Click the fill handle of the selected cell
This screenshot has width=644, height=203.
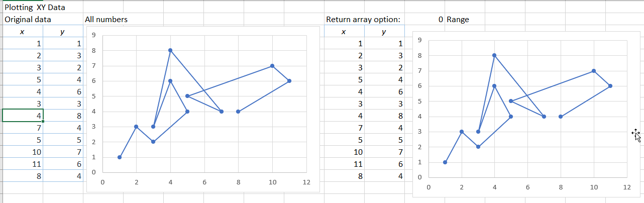pos(44,122)
